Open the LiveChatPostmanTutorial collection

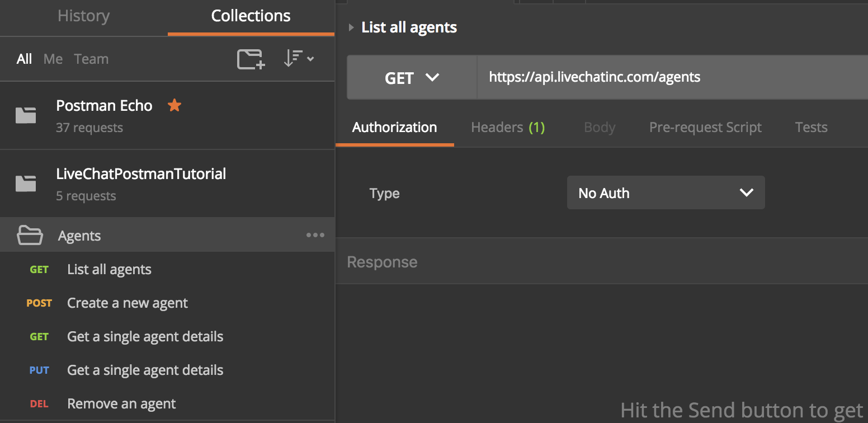click(167, 184)
